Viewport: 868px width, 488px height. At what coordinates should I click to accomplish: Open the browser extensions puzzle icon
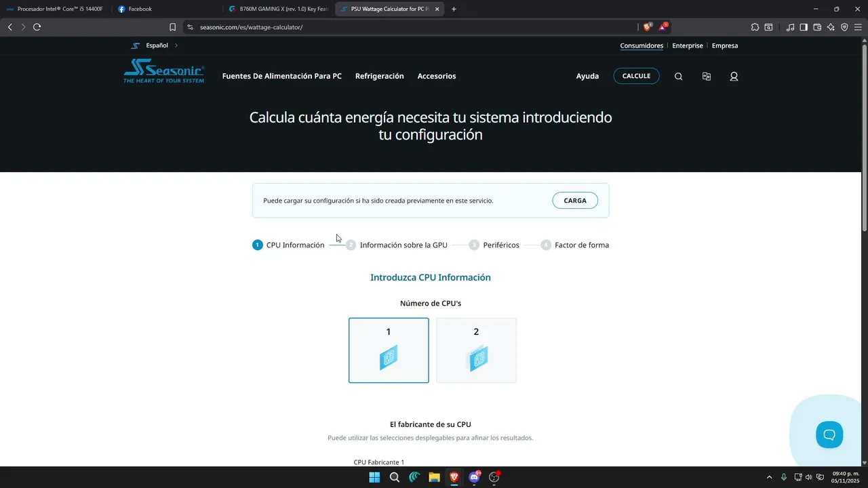tap(755, 27)
